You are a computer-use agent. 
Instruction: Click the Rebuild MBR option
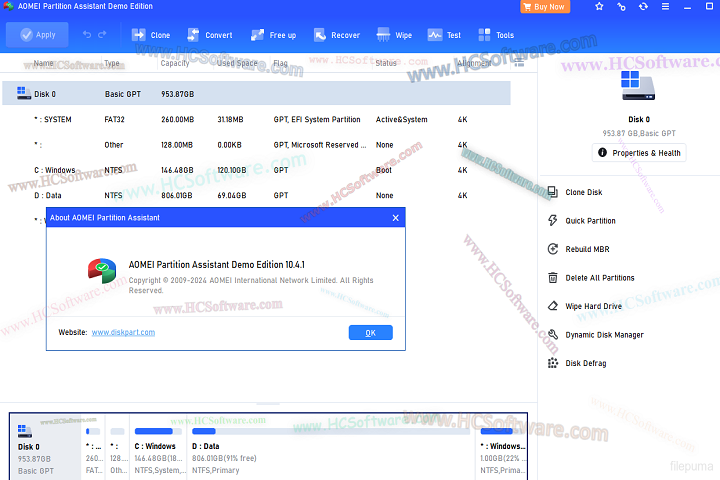pos(579,249)
